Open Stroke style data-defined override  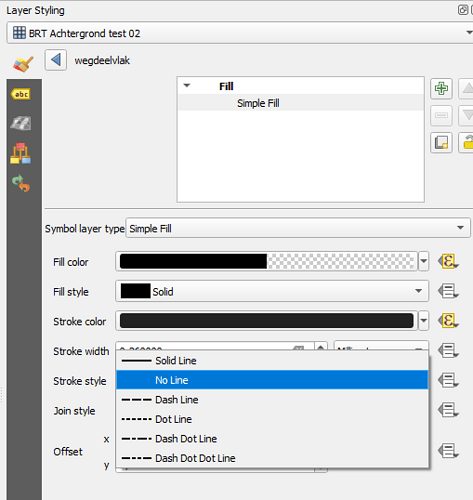tap(448, 380)
